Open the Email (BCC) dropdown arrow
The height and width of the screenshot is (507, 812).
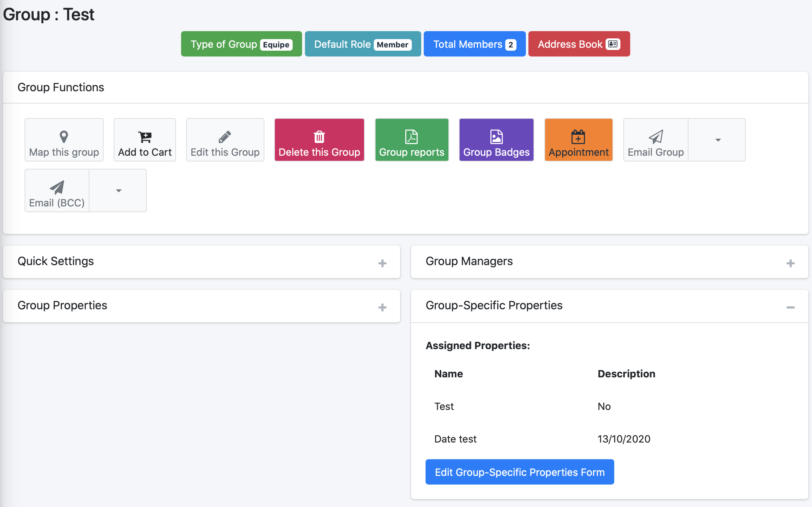coord(118,190)
